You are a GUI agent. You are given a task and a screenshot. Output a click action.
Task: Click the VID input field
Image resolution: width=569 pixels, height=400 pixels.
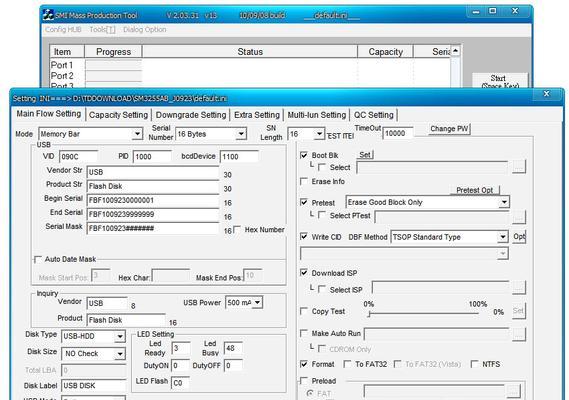coord(78,156)
